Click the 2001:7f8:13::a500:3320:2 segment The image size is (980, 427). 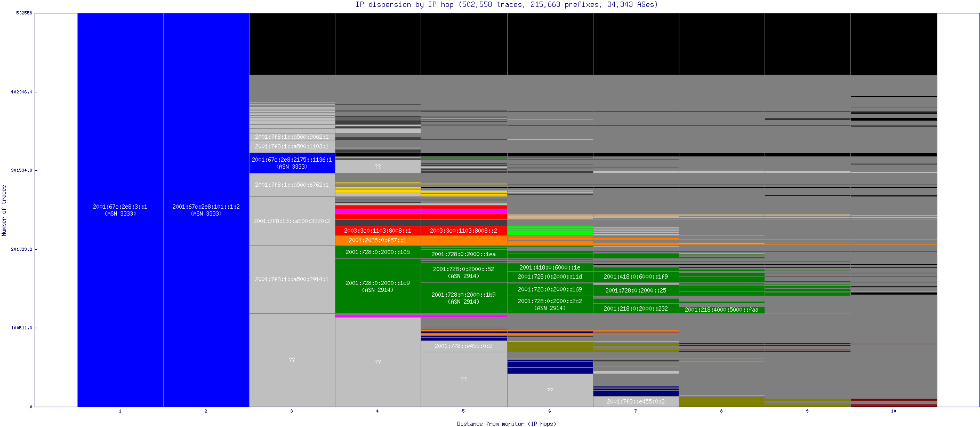point(292,221)
